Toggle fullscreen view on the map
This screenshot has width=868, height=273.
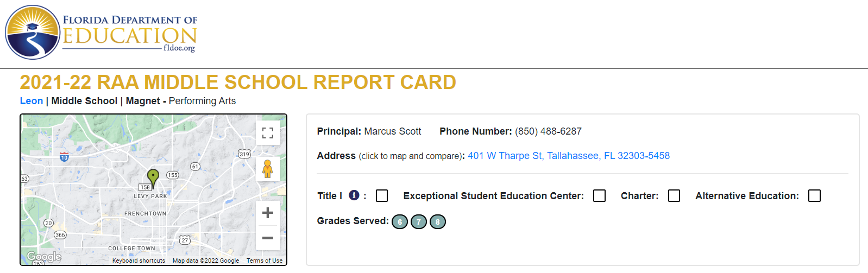tap(268, 133)
